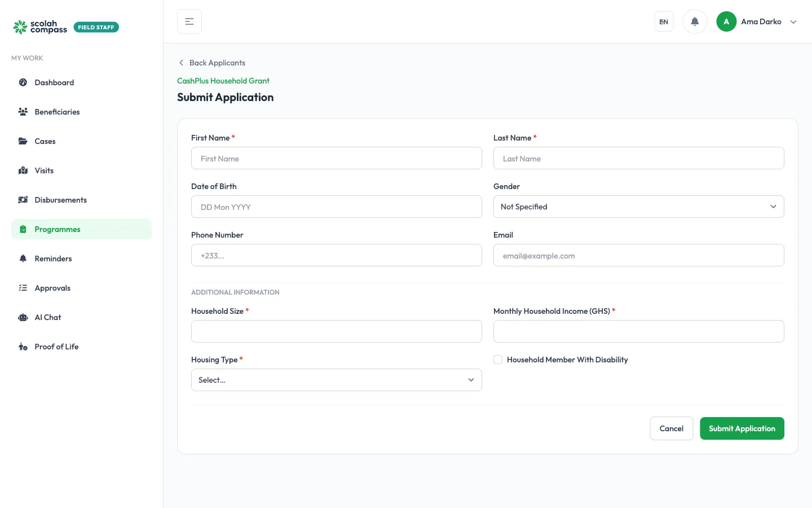The width and height of the screenshot is (812, 508).
Task: Focus the First Name input field
Action: click(336, 158)
